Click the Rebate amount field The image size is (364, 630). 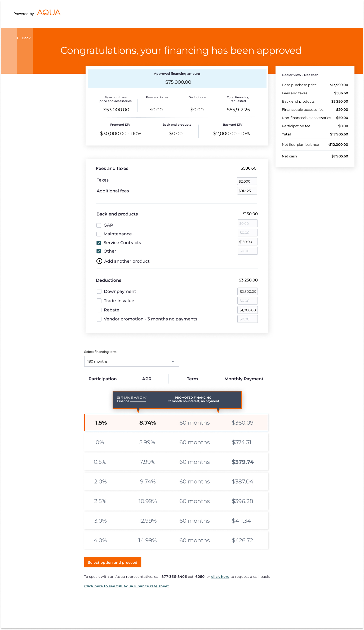click(248, 310)
